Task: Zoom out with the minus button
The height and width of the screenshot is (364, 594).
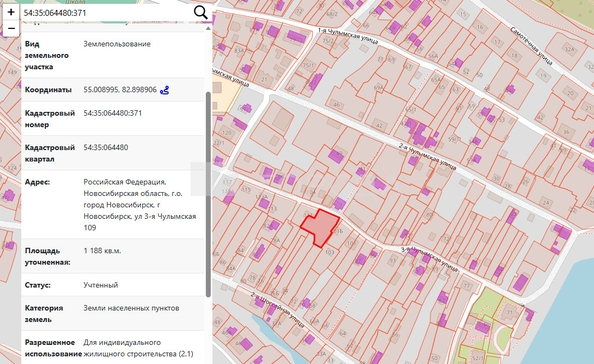Action: (11, 28)
